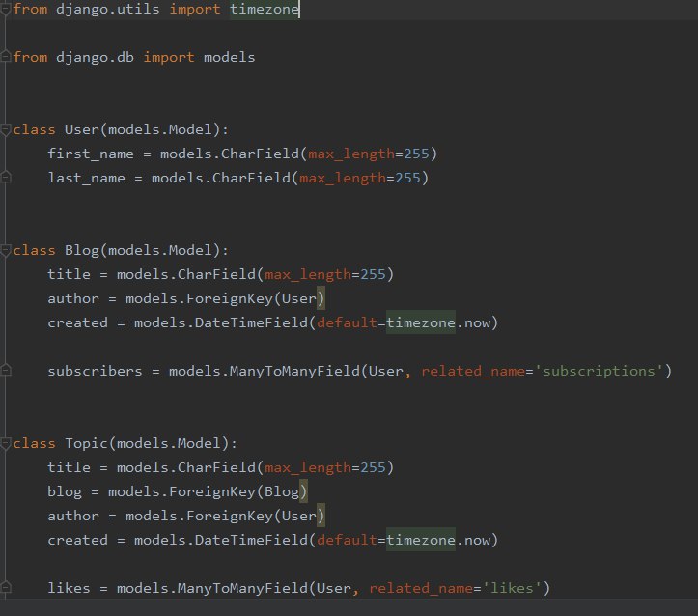Click 'ForeignKey' on Blog author line
The image size is (698, 616).
(229, 298)
